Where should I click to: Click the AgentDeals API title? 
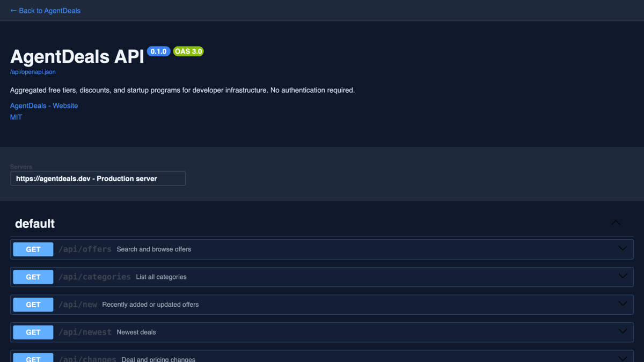click(x=77, y=56)
